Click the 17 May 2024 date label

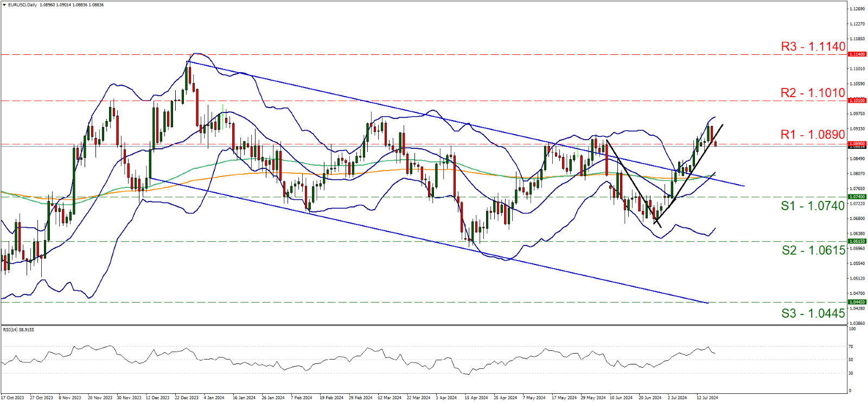click(563, 398)
